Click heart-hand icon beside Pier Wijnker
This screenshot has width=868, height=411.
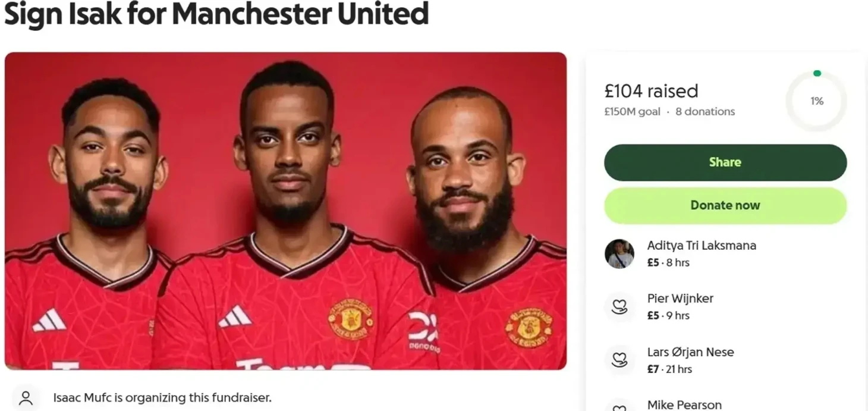click(x=619, y=307)
